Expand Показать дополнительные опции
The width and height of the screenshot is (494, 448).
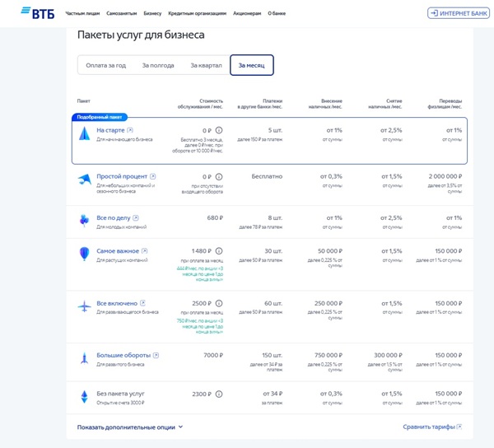point(130,427)
